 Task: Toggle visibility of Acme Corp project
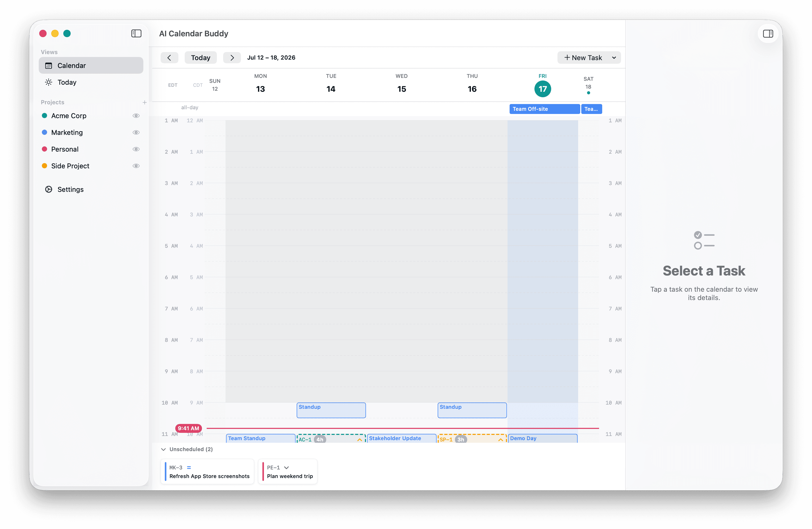[x=136, y=116]
